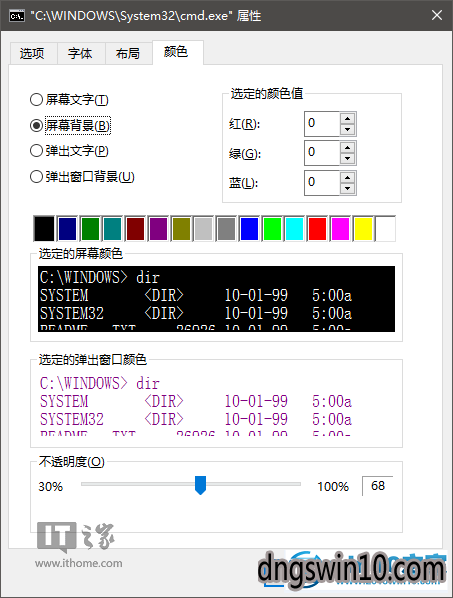Increase the blue value with up arrow

point(347,177)
